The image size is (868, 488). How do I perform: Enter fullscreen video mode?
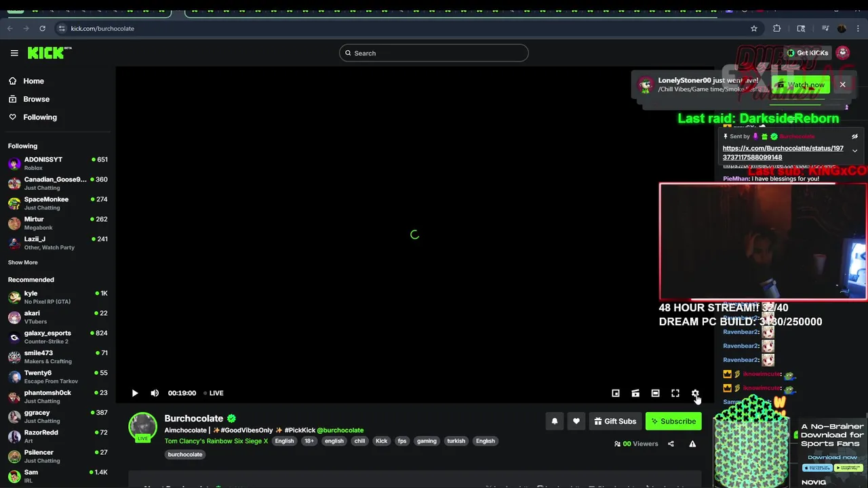[x=675, y=393]
